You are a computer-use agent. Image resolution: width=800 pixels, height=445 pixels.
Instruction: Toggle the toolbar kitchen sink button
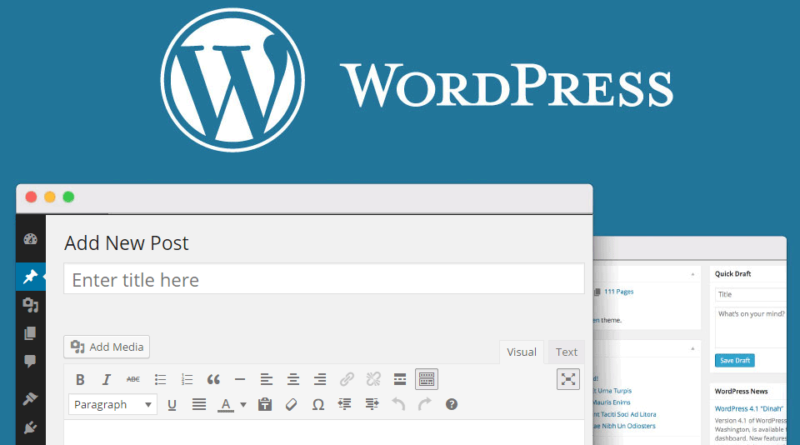427,379
